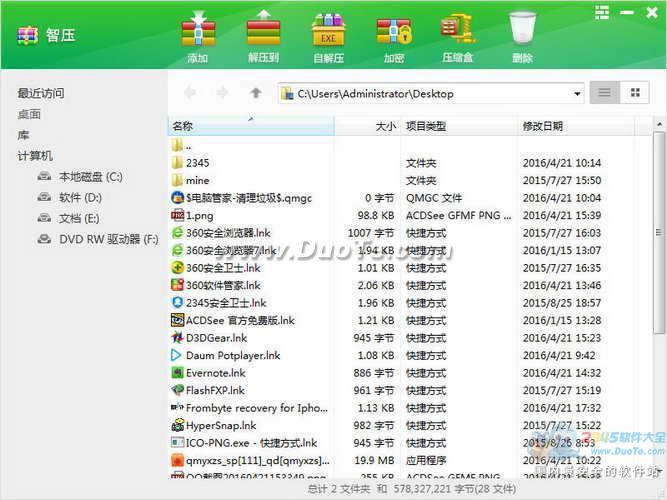
Task: Select 2345安全卫士.lnk shortcut
Action: coord(219,303)
